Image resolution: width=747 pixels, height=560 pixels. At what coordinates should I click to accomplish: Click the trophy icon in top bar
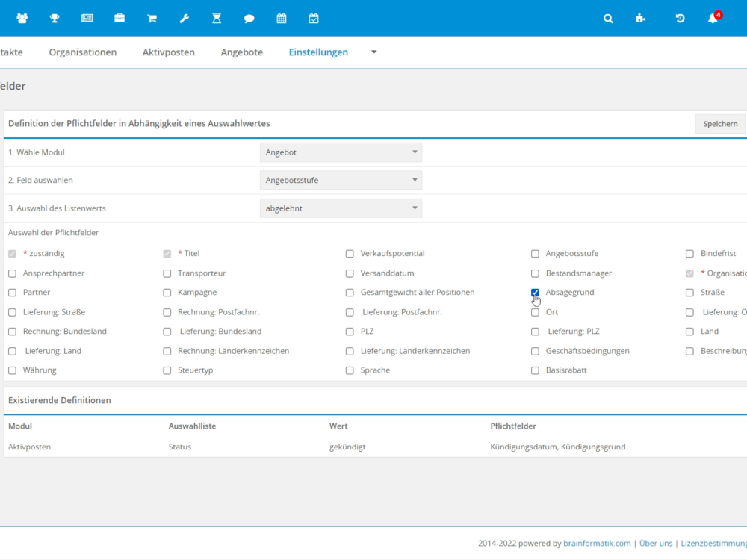[55, 19]
